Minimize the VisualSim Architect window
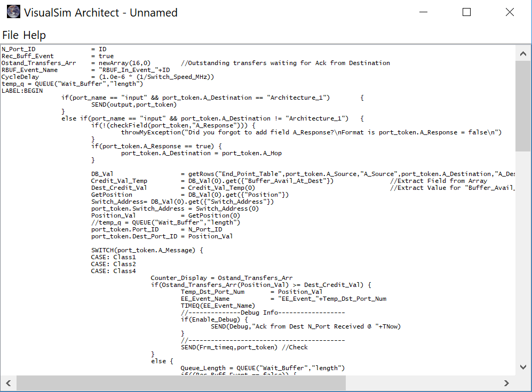Viewport: 532px width, 392px height. 424,12
